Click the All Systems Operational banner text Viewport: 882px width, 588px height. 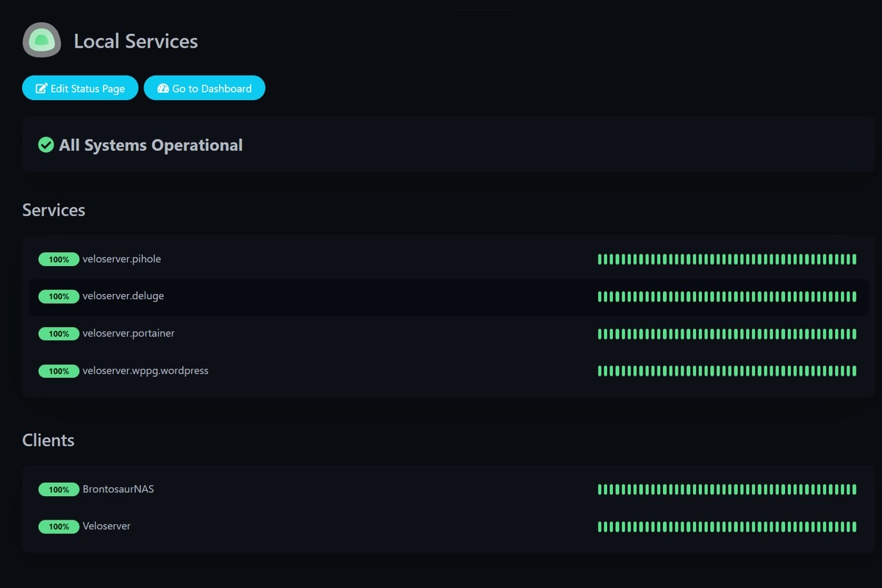click(151, 146)
